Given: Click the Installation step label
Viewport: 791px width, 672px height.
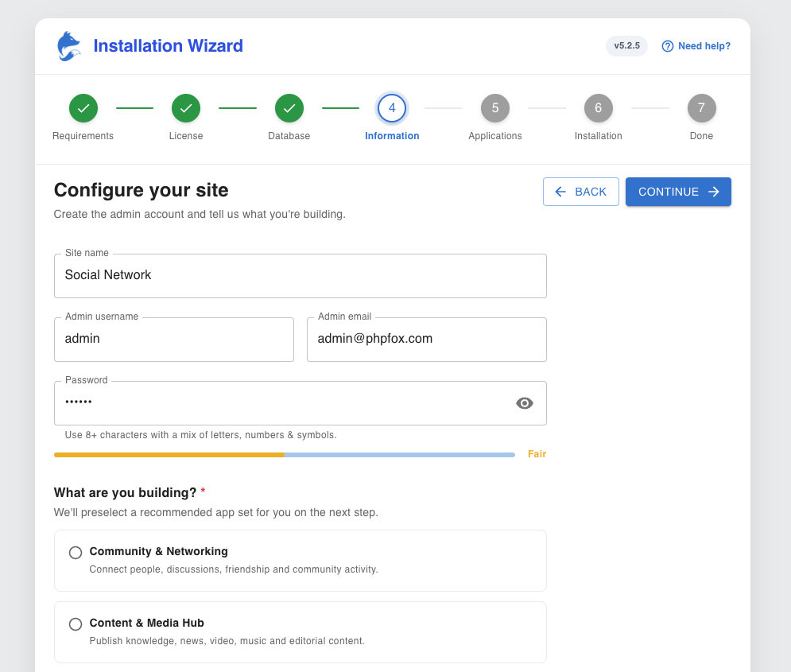Looking at the screenshot, I should point(599,136).
